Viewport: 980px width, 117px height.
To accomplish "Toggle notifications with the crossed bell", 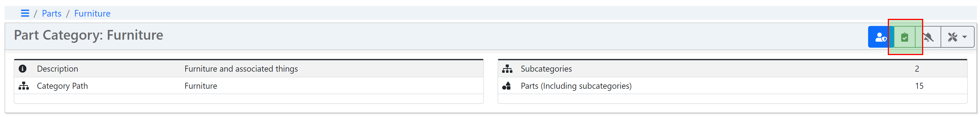I will 928,37.
